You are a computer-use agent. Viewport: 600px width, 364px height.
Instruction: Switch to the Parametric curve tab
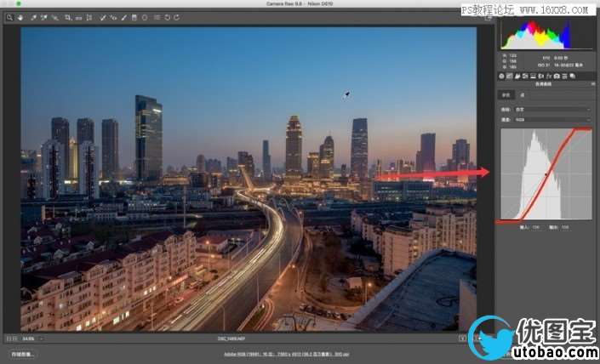pyautogui.click(x=506, y=95)
